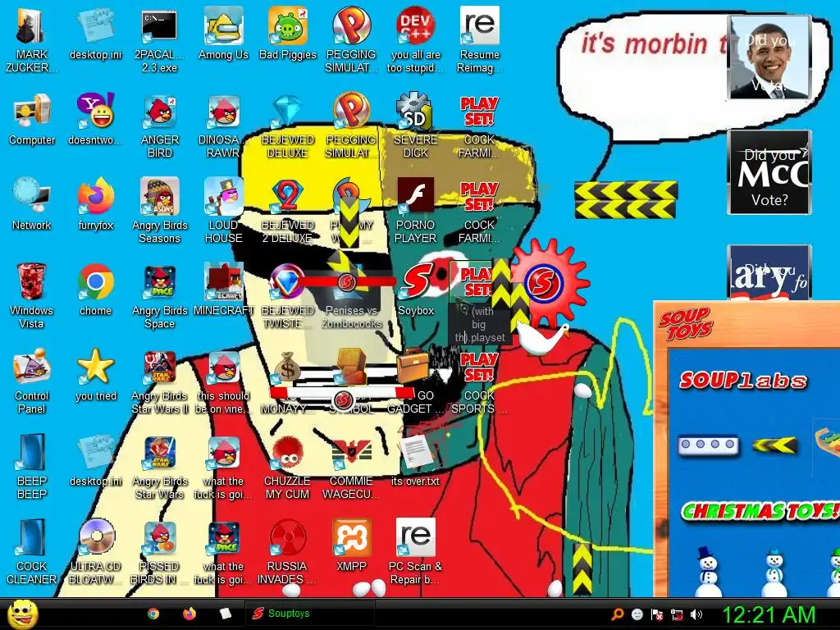
Task: Click the smiley Start button
Action: tap(22, 614)
